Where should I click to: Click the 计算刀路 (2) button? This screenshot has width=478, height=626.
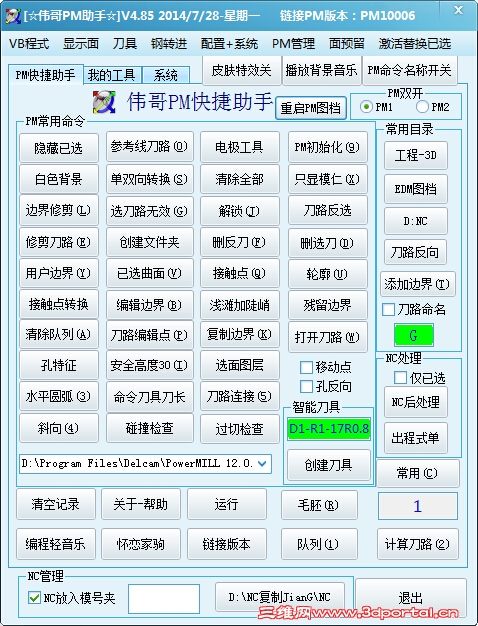[417, 544]
